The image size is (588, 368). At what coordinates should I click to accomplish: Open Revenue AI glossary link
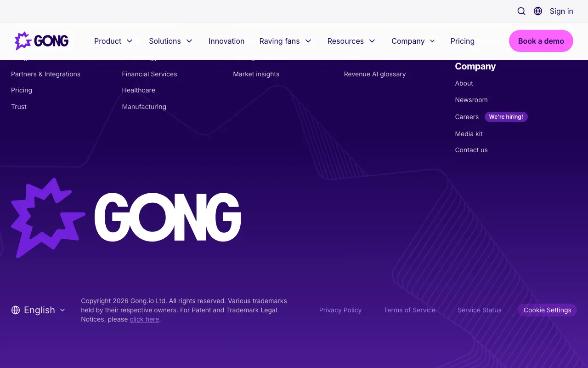coord(375,74)
